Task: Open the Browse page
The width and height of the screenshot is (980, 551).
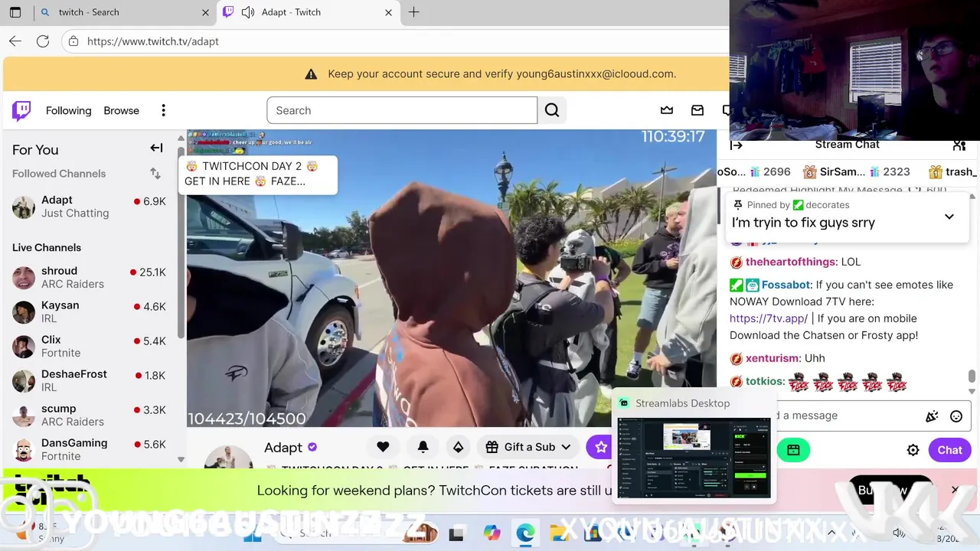Action: tap(121, 111)
